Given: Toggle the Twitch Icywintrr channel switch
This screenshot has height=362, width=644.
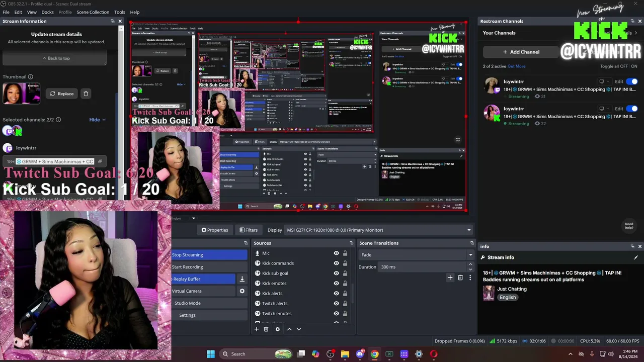Looking at the screenshot, I should click(x=632, y=81).
